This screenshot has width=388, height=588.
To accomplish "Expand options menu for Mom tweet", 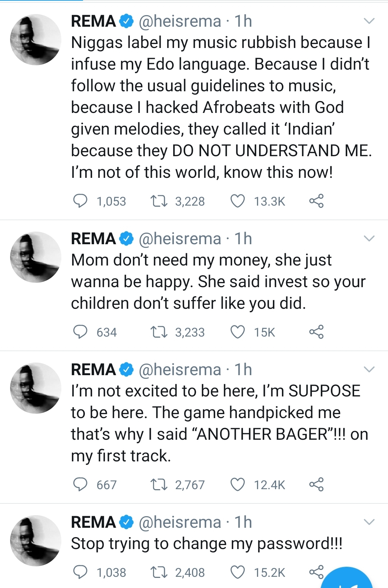I will click(369, 238).
